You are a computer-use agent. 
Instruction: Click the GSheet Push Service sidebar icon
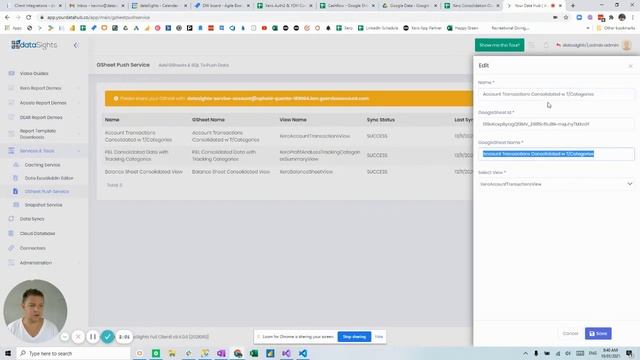(x=16, y=191)
